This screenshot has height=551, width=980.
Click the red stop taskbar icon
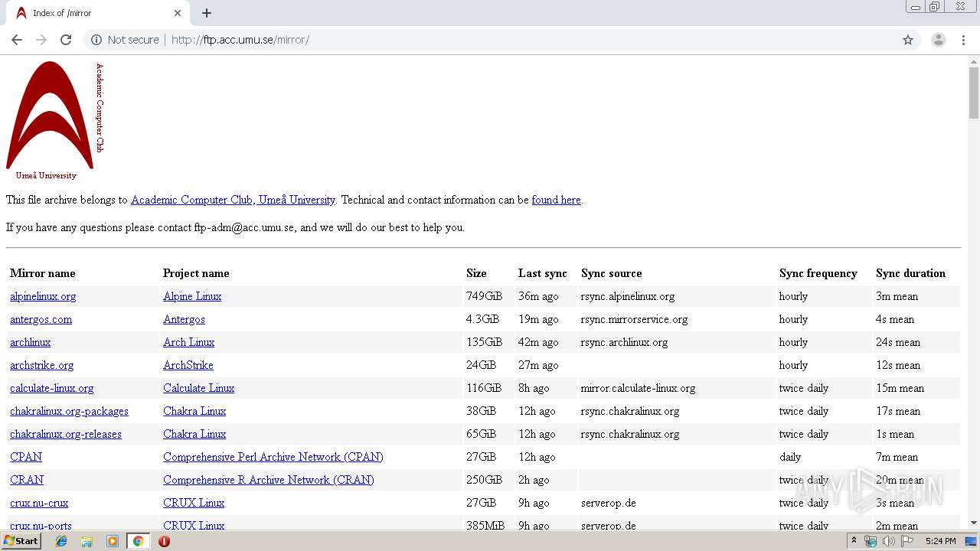pyautogui.click(x=164, y=541)
